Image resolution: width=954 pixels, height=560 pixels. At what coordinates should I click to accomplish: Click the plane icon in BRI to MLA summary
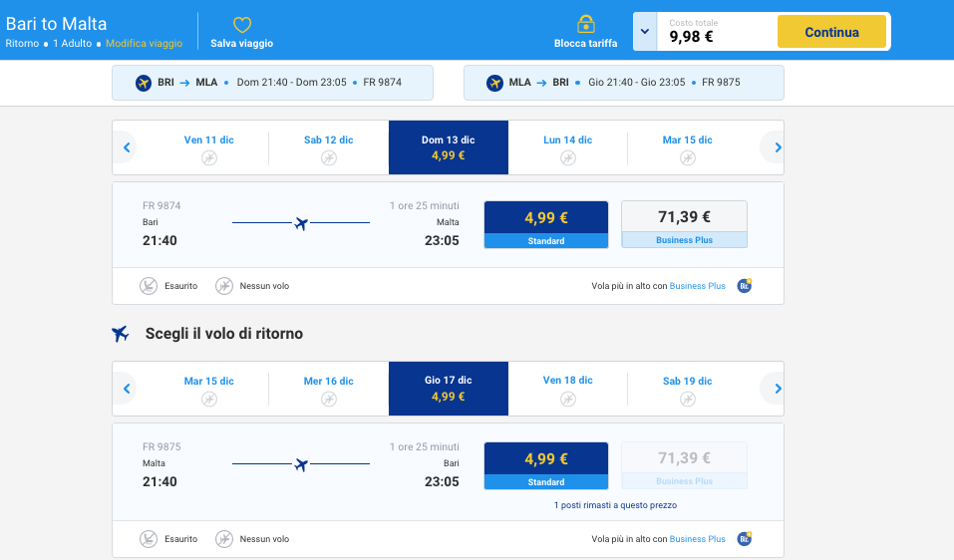click(x=143, y=83)
